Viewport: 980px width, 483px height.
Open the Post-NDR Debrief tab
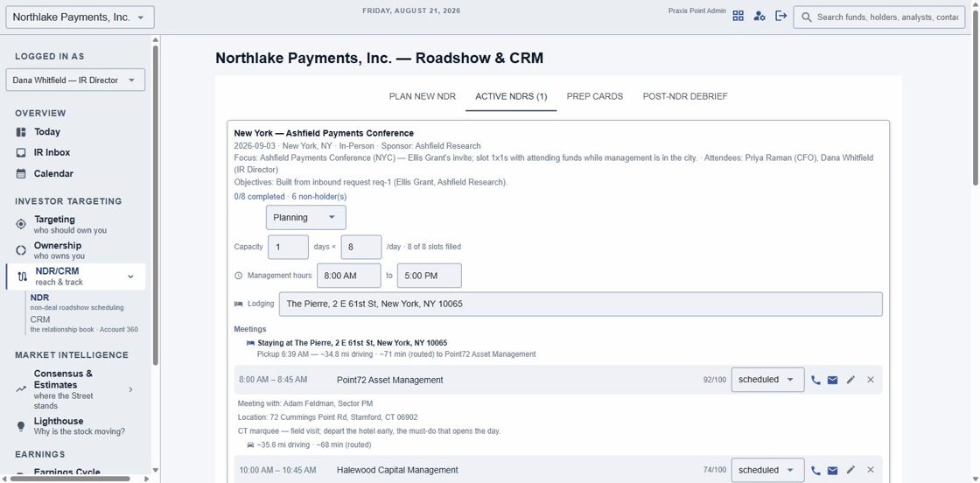[x=685, y=96]
